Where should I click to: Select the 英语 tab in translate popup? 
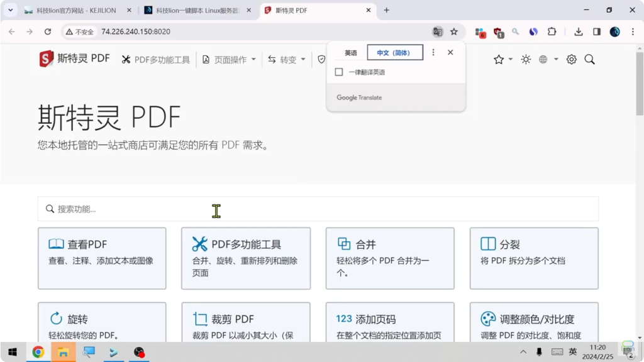tap(350, 53)
